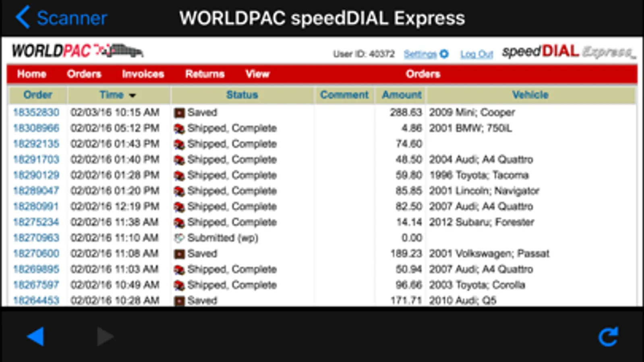Image resolution: width=644 pixels, height=362 pixels.
Task: Select vehicle 1996 Toyota; Tacoma
Action: 478,175
